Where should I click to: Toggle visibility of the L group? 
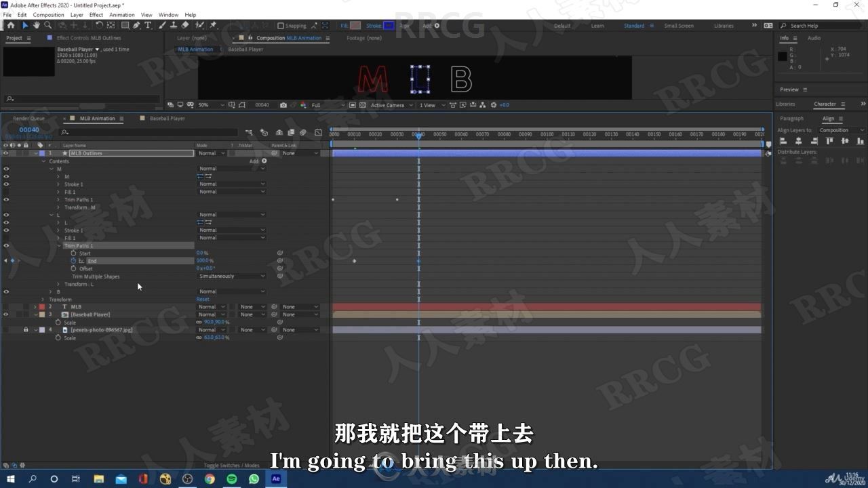coord(6,215)
